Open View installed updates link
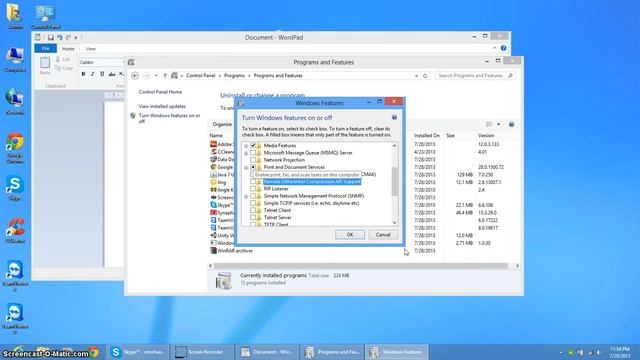 162,106
